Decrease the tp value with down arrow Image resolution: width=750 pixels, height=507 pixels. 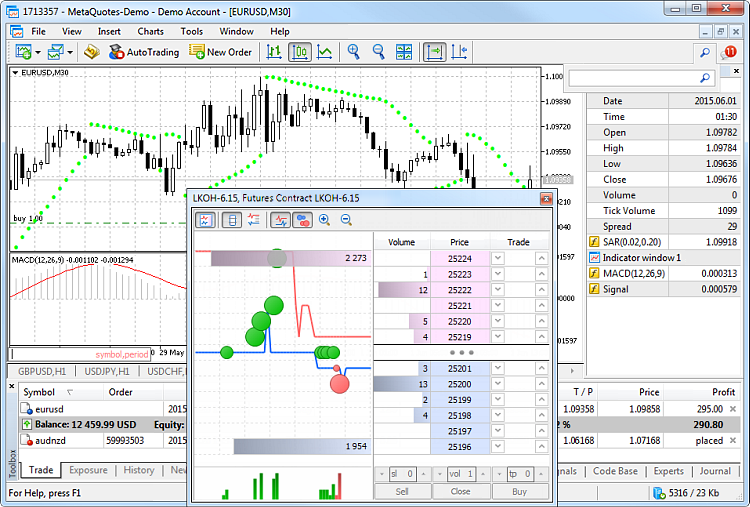tap(499, 474)
